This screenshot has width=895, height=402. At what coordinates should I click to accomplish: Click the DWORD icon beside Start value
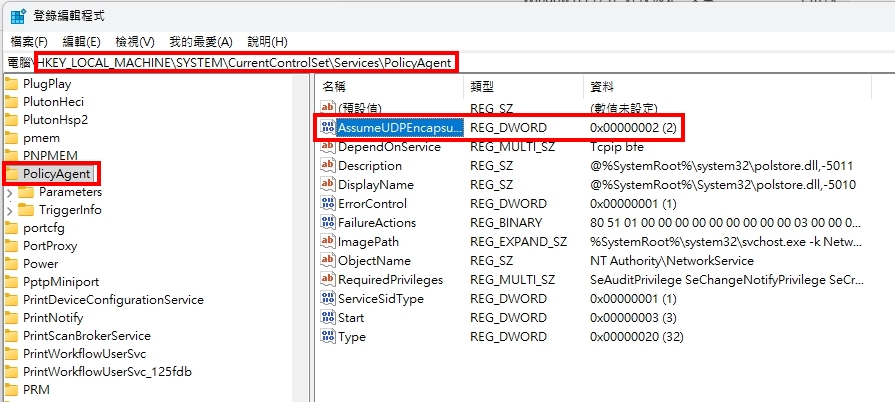[x=327, y=317]
